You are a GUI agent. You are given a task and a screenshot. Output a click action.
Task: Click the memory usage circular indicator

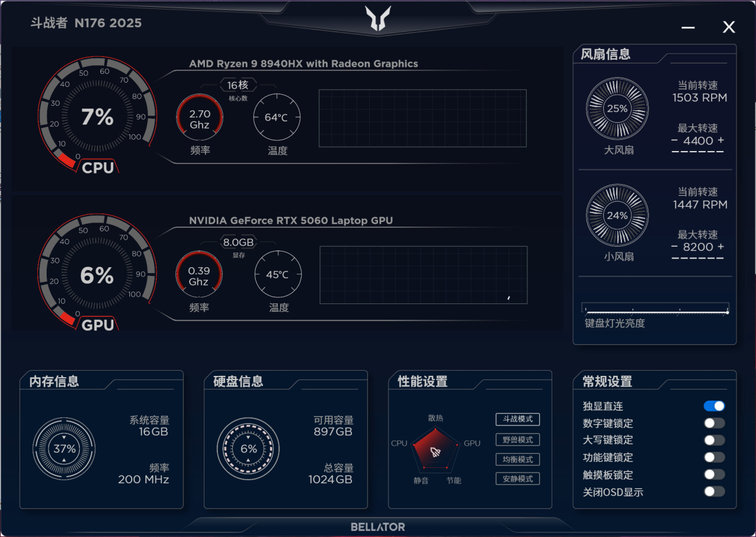tap(64, 448)
